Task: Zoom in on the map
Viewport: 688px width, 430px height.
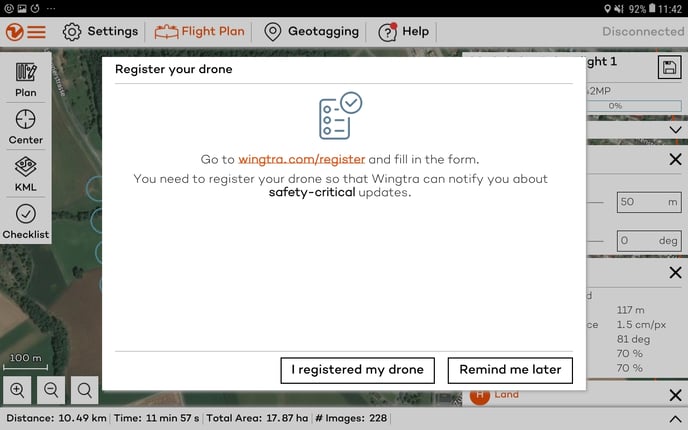Action: [17, 390]
